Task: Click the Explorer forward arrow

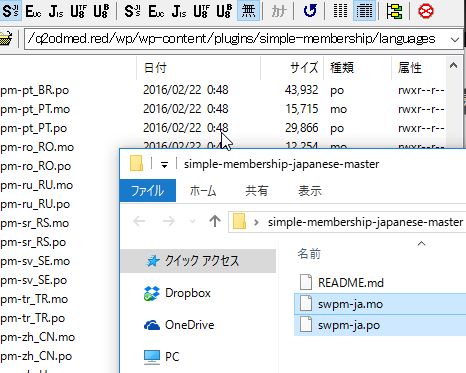Action: point(169,221)
